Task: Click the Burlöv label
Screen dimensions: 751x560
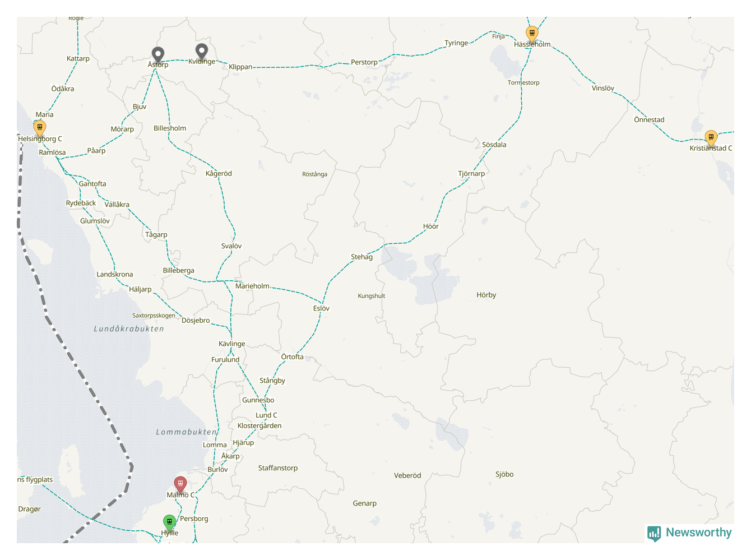Action: point(217,470)
